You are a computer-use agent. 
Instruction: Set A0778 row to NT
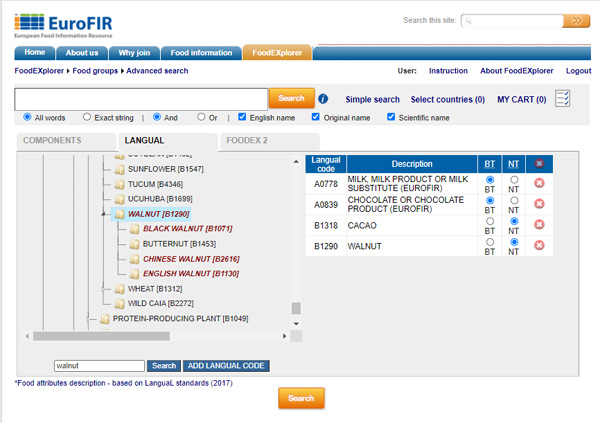514,180
